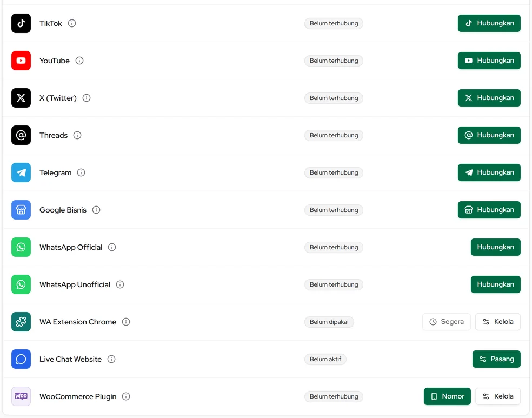Show info for X (Twitter)
Image resolution: width=532 pixels, height=418 pixels.
(x=87, y=98)
